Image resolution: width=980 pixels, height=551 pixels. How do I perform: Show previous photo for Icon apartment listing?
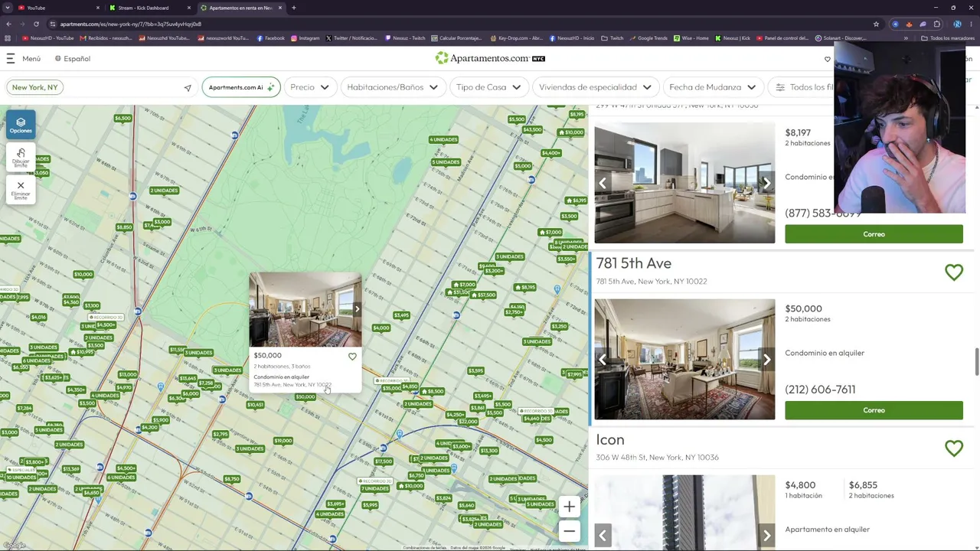(x=603, y=536)
